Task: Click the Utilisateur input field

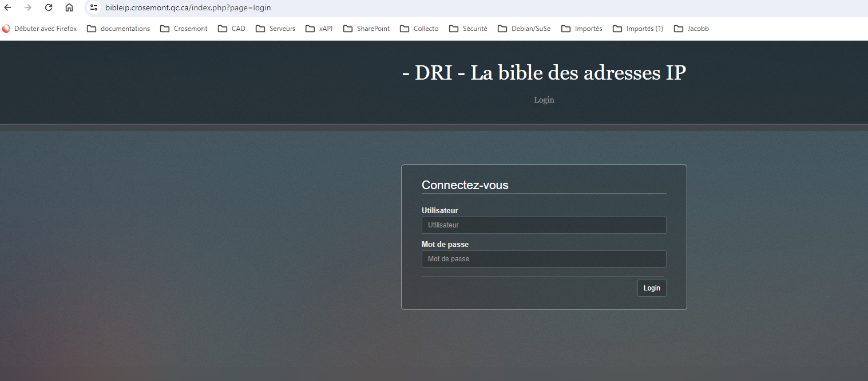Action: 544,225
